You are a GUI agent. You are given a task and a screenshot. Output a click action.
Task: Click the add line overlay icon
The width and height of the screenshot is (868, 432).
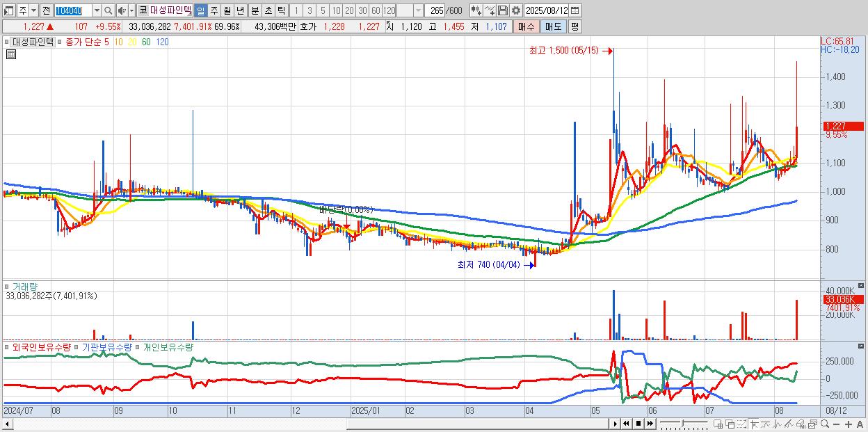[x=490, y=10]
